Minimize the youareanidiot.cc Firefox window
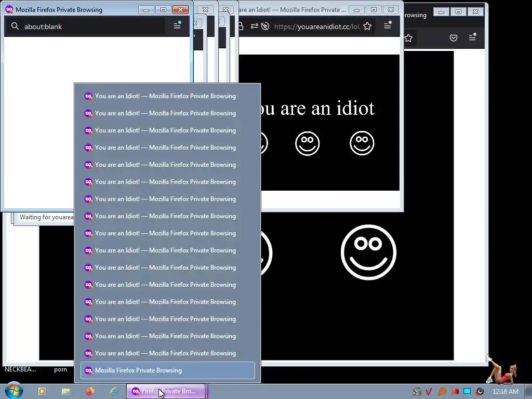Screen dimensions: 532x399 point(356,10)
